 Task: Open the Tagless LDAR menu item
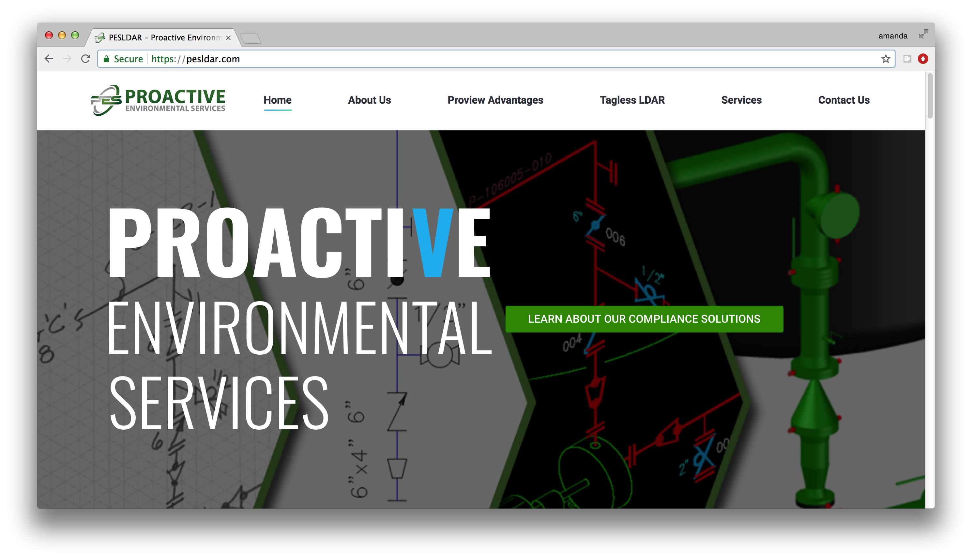coord(632,100)
